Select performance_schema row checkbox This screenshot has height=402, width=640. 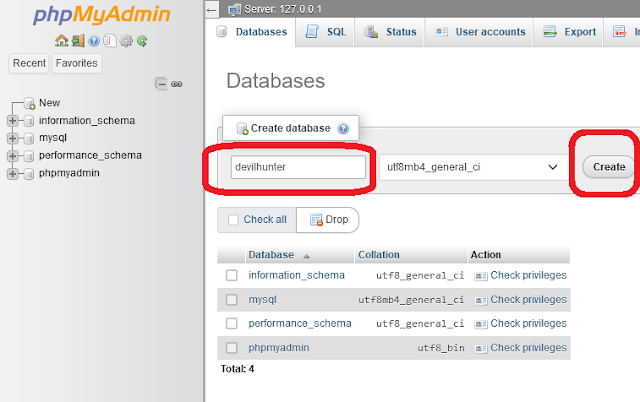231,324
